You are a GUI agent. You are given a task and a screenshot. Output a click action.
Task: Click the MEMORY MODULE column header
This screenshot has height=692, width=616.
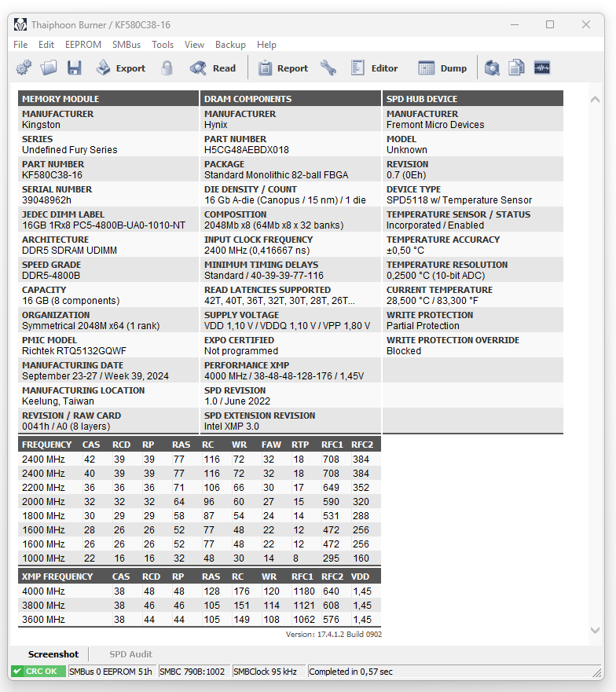(108, 98)
